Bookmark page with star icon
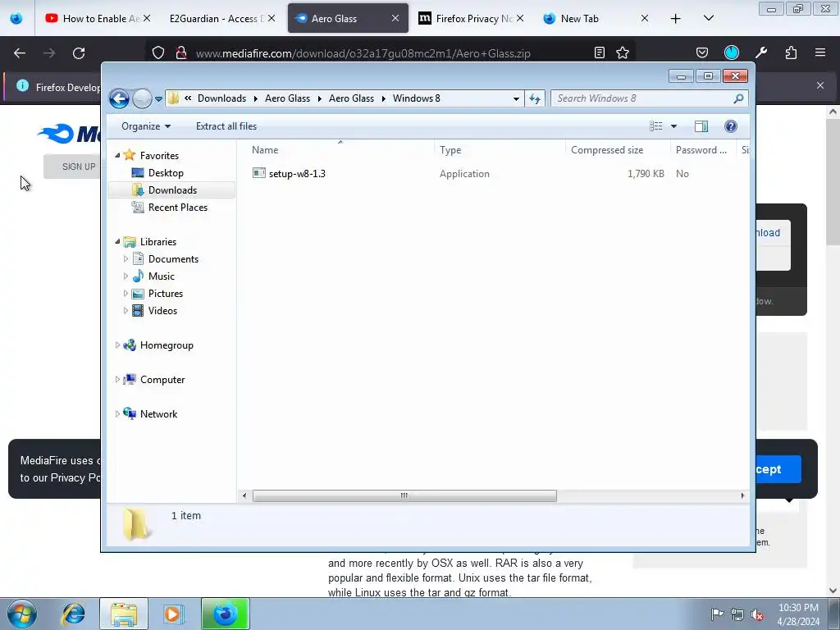The height and width of the screenshot is (630, 840). 623,53
